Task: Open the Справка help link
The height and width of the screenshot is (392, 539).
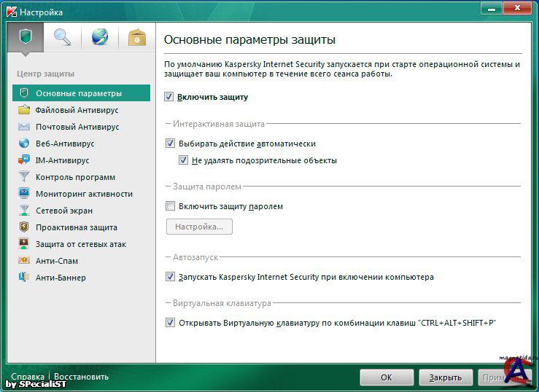Action: [x=28, y=377]
